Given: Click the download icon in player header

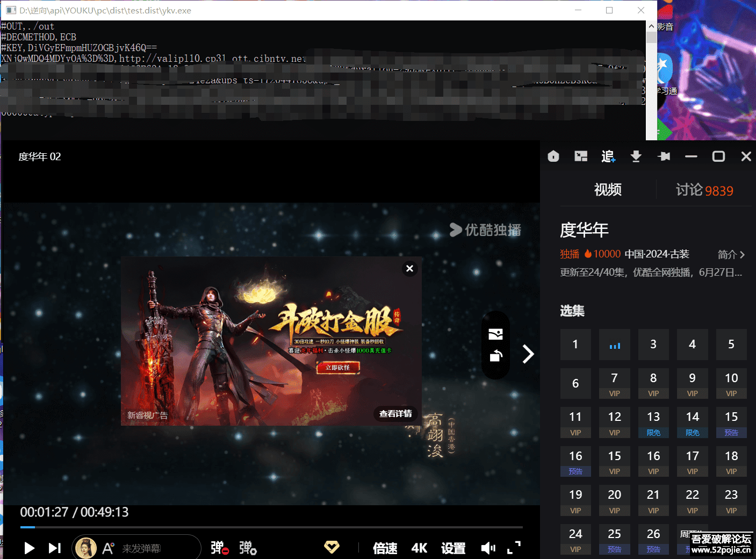Looking at the screenshot, I should tap(636, 156).
